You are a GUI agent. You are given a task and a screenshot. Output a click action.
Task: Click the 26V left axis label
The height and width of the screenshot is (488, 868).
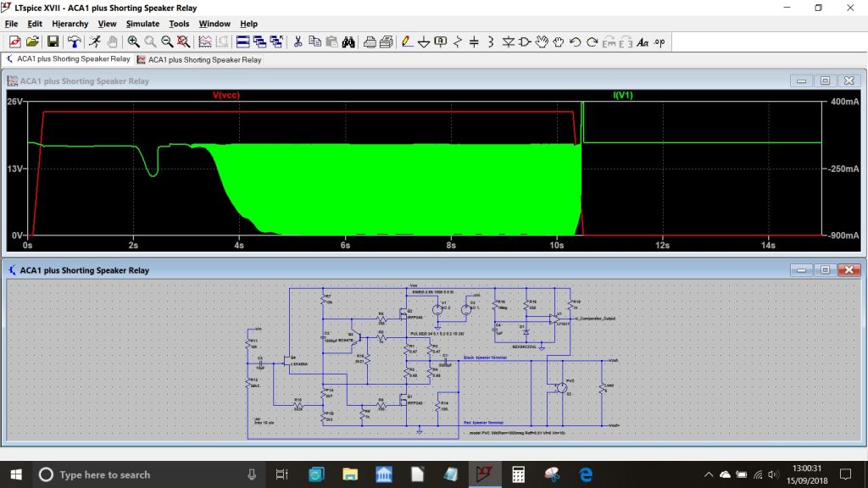pos(15,102)
